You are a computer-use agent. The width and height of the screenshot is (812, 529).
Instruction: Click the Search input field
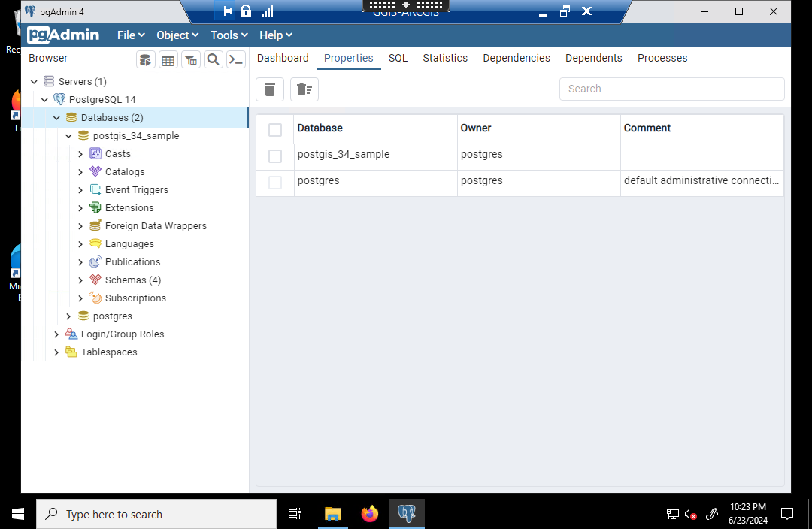pos(671,89)
